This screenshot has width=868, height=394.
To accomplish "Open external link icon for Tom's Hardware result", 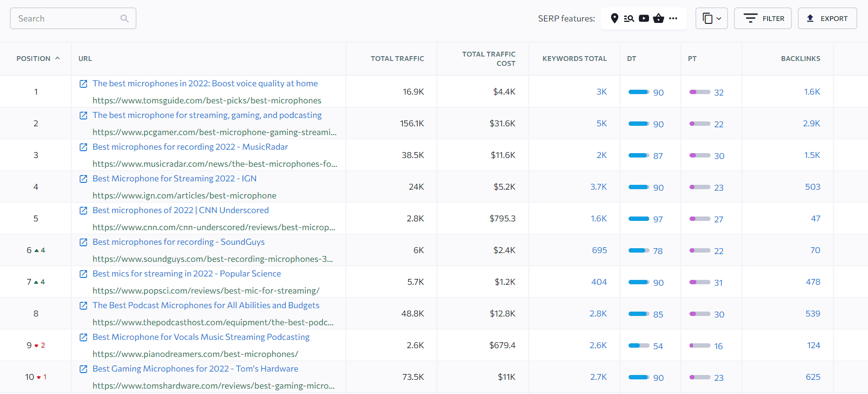I will 83,369.
